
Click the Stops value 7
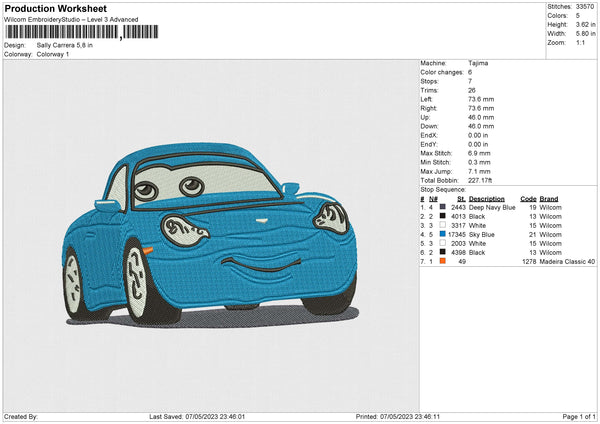pos(470,81)
